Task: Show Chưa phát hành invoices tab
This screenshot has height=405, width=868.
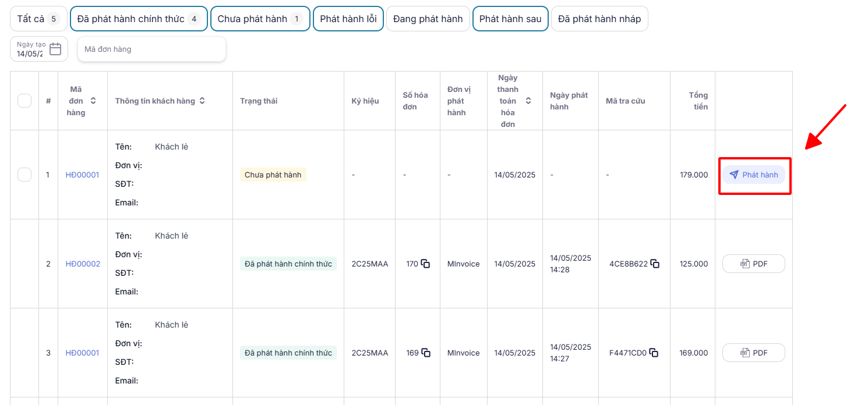Action: (260, 19)
